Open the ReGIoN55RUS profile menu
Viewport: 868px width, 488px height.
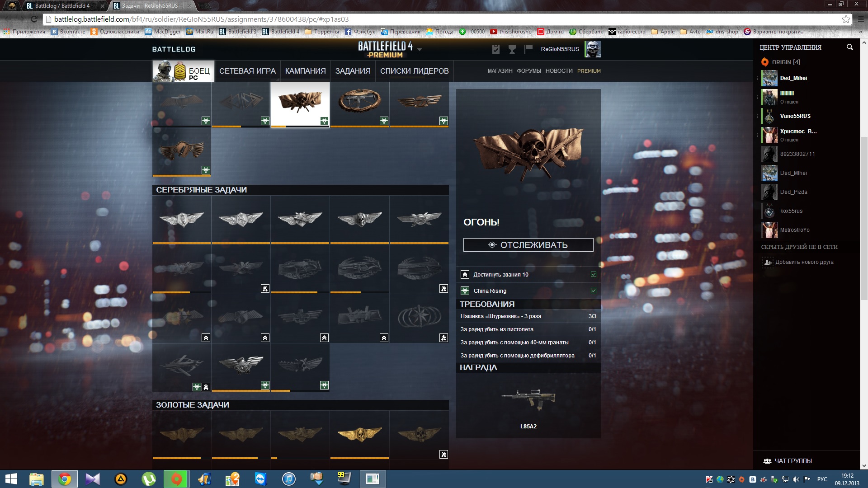pos(560,49)
